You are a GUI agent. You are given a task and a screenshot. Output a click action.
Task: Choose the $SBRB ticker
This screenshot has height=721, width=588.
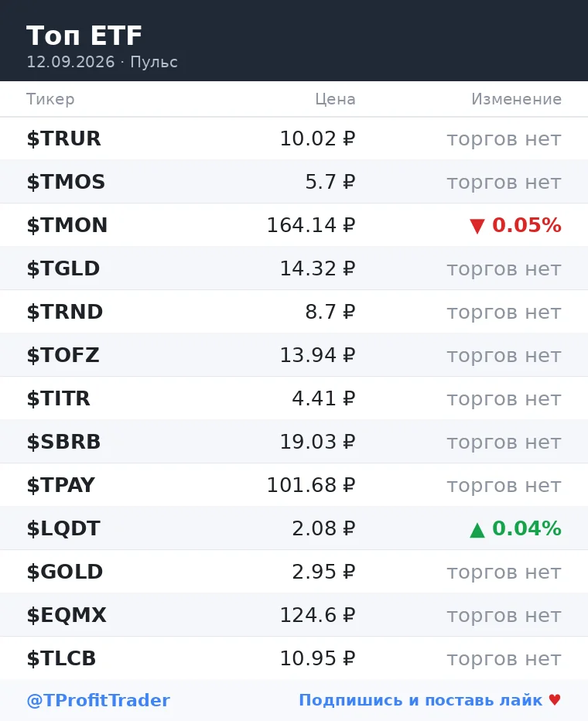tap(63, 442)
